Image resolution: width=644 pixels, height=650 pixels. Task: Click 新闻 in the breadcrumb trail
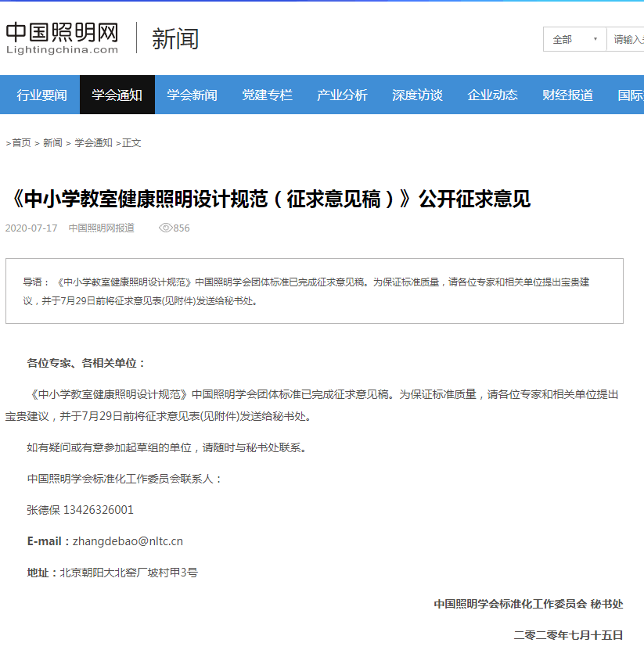coord(52,143)
